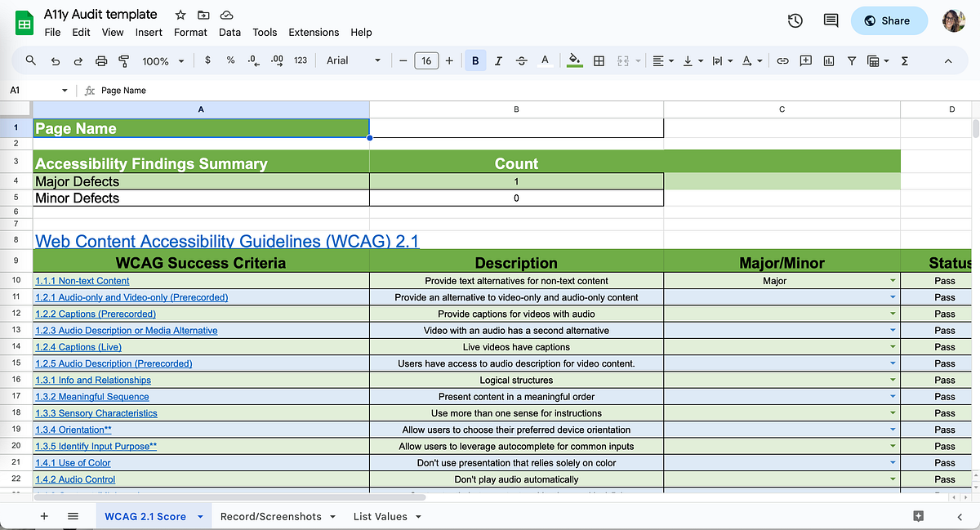Insert a link using the toolbar icon
Viewport: 980px width, 530px height.
(x=782, y=60)
